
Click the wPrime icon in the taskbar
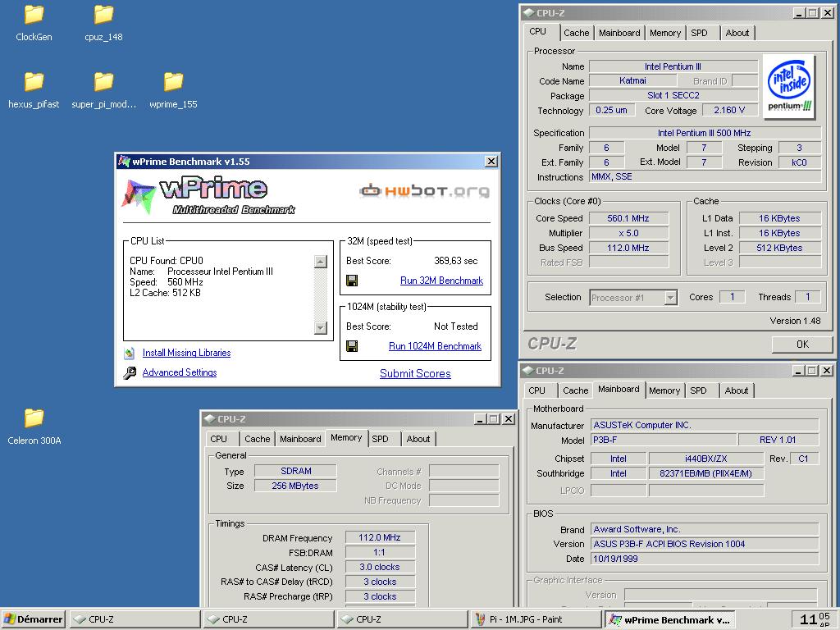[x=615, y=619]
